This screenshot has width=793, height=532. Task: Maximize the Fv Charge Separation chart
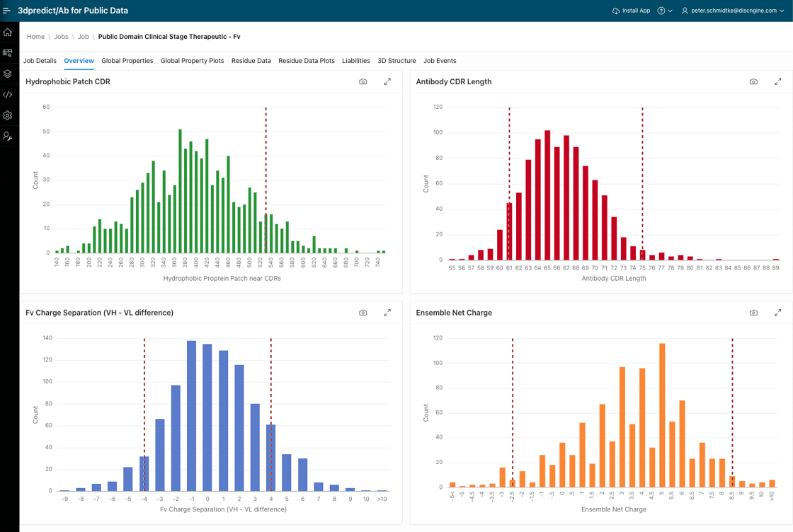tap(387, 313)
